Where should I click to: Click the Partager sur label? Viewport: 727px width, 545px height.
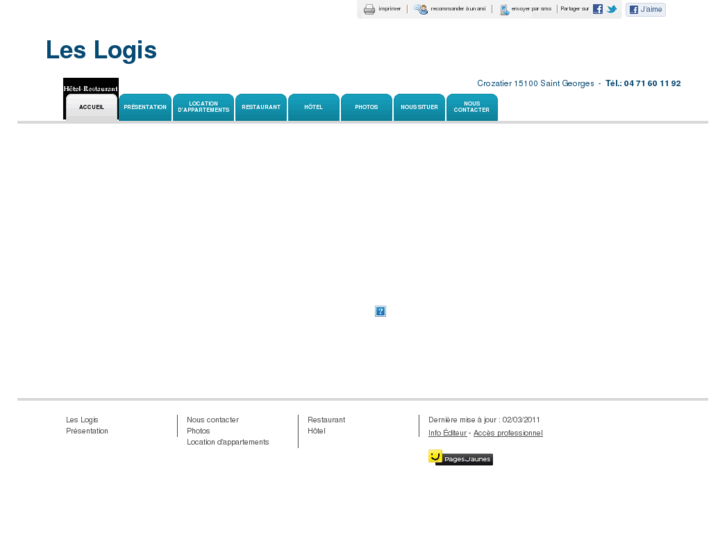[x=574, y=9]
